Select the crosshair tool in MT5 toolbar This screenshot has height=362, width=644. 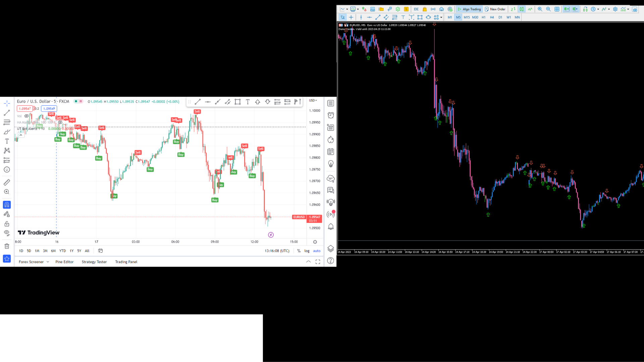tap(351, 17)
